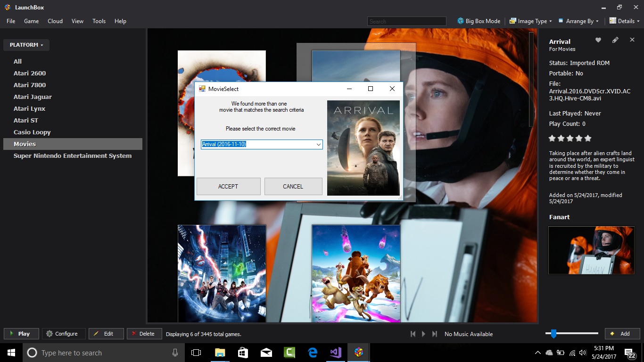Image resolution: width=644 pixels, height=362 pixels.
Task: Open File Explorer from taskbar
Action: tap(220, 353)
